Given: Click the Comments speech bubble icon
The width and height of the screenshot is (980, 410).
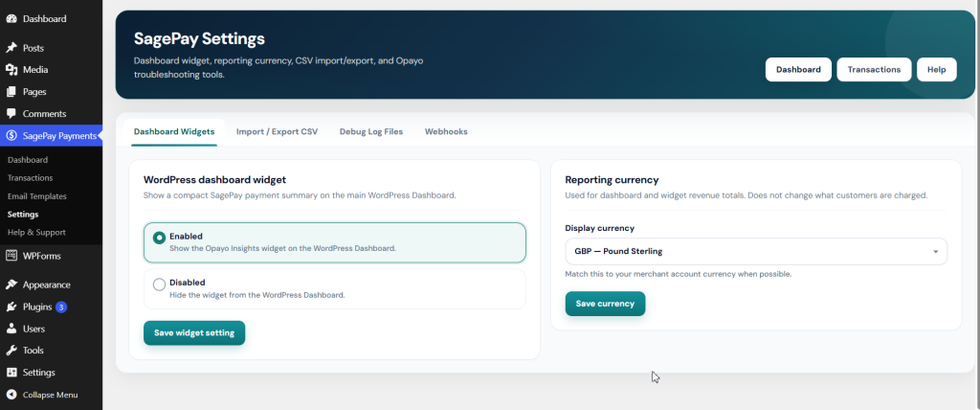Looking at the screenshot, I should (x=11, y=114).
